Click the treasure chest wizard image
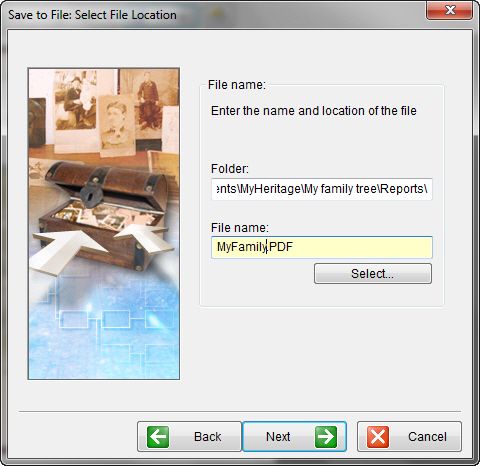The image size is (480, 466). 104,224
